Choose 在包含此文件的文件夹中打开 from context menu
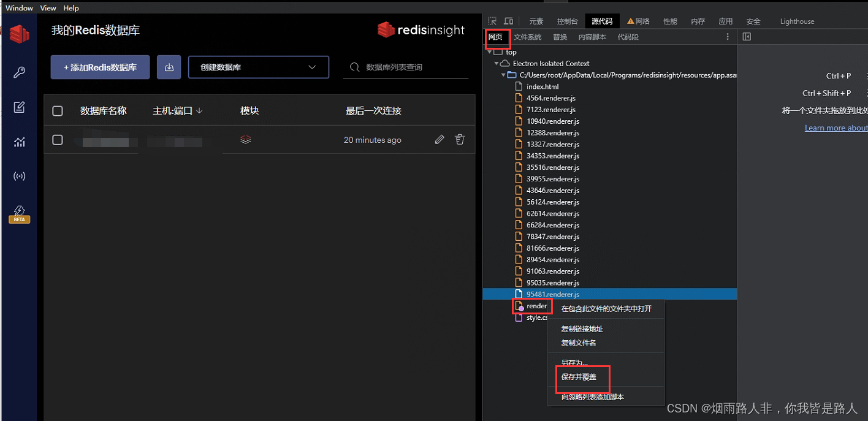The width and height of the screenshot is (868, 421). coord(606,309)
